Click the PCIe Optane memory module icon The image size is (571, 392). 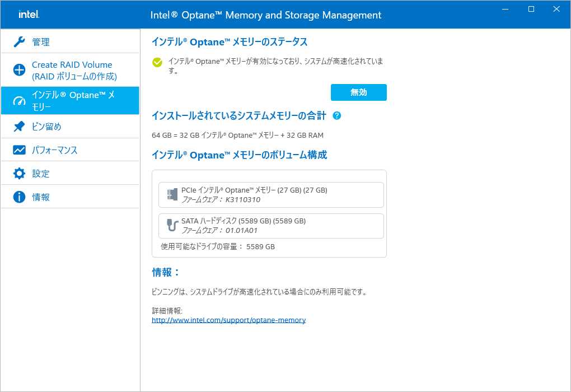(172, 195)
